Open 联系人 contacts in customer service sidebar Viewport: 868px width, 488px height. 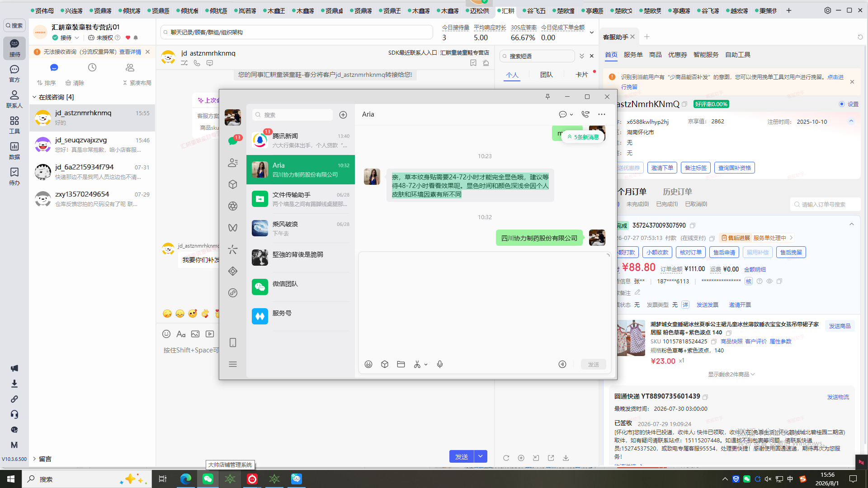pyautogui.click(x=14, y=99)
